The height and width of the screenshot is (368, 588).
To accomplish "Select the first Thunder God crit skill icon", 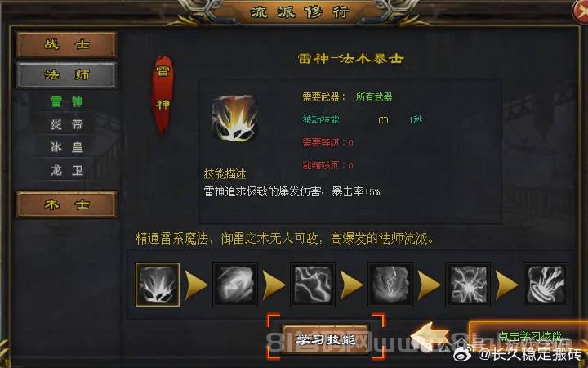I will point(158,285).
